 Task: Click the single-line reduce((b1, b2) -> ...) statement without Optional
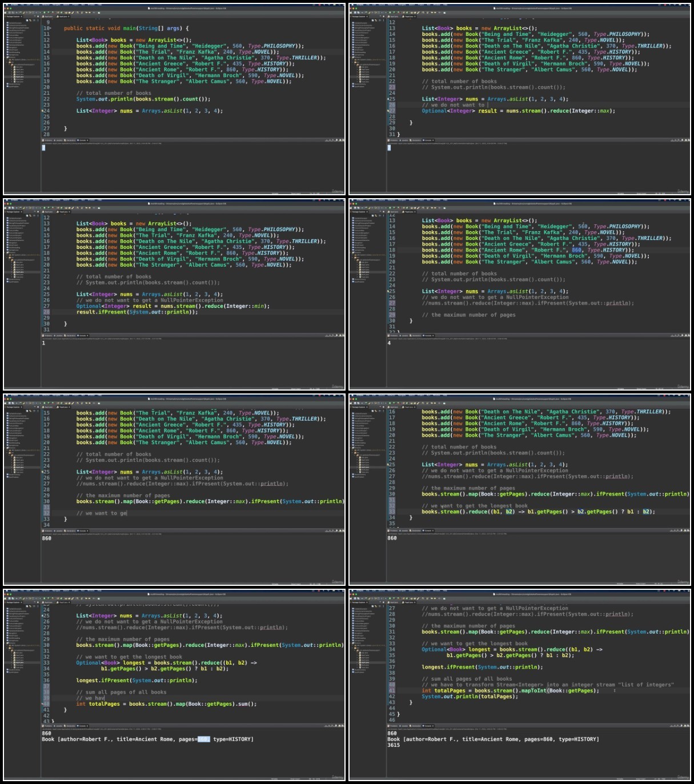(539, 512)
